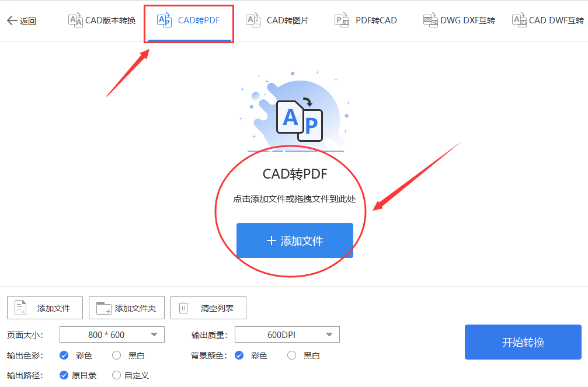This screenshot has width=588, height=387.
Task: Click the 添加文件夹 button
Action: 126,308
